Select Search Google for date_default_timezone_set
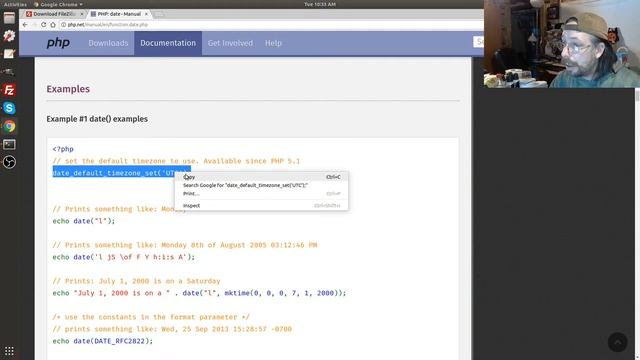Screen dimensions: 640x360 pos(261,185)
